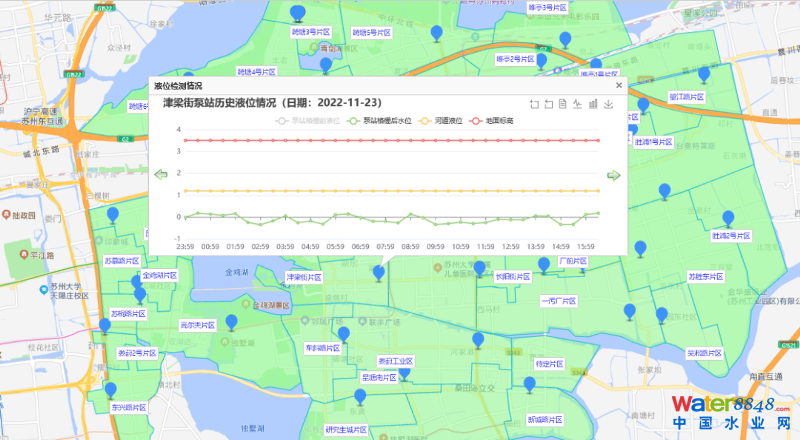Image resolution: width=800 pixels, height=440 pixels.
Task: Close the 液位检测情况 popup window
Action: [619, 85]
